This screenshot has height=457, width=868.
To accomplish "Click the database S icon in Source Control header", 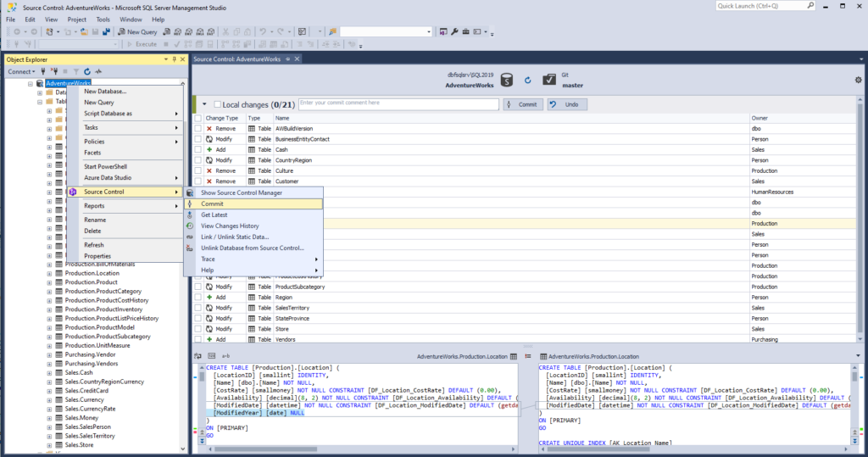I will (507, 81).
